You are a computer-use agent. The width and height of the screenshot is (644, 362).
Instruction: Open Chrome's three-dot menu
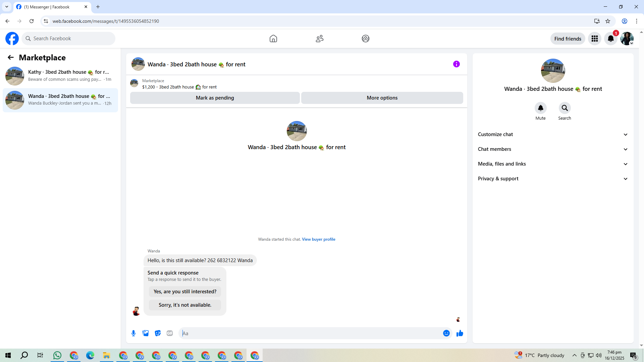(637, 21)
